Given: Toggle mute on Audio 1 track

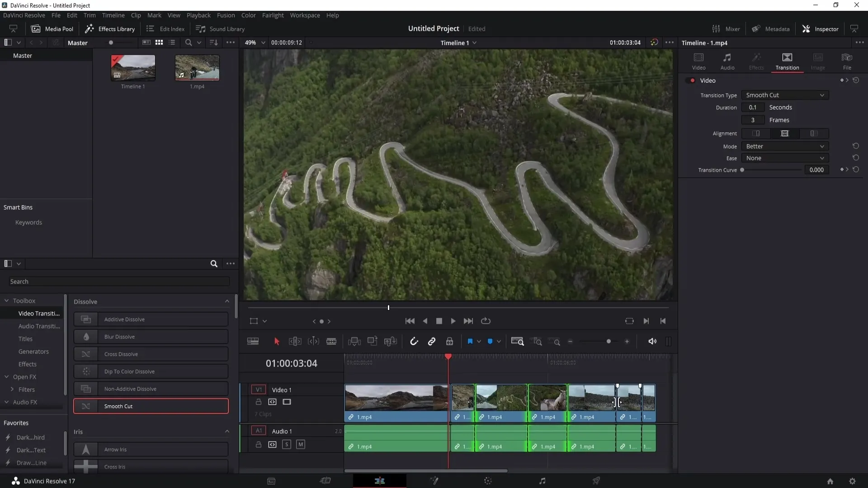Looking at the screenshot, I should point(301,444).
